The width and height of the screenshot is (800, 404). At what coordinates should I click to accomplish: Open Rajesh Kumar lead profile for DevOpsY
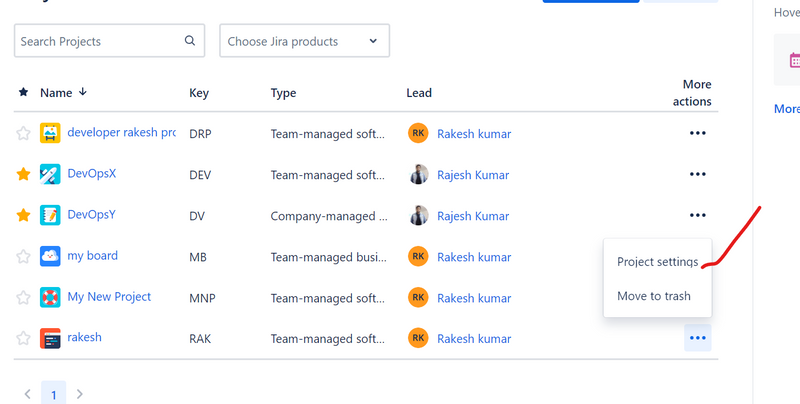473,215
